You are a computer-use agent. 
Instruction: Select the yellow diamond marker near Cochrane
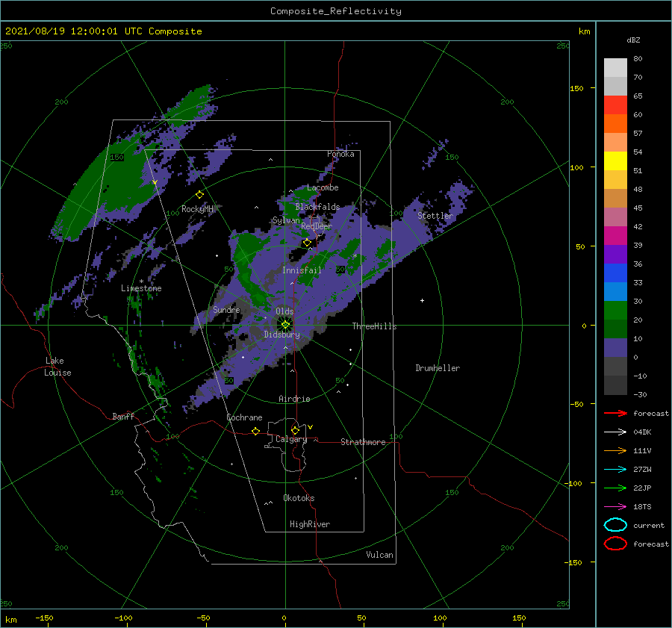coord(255,431)
